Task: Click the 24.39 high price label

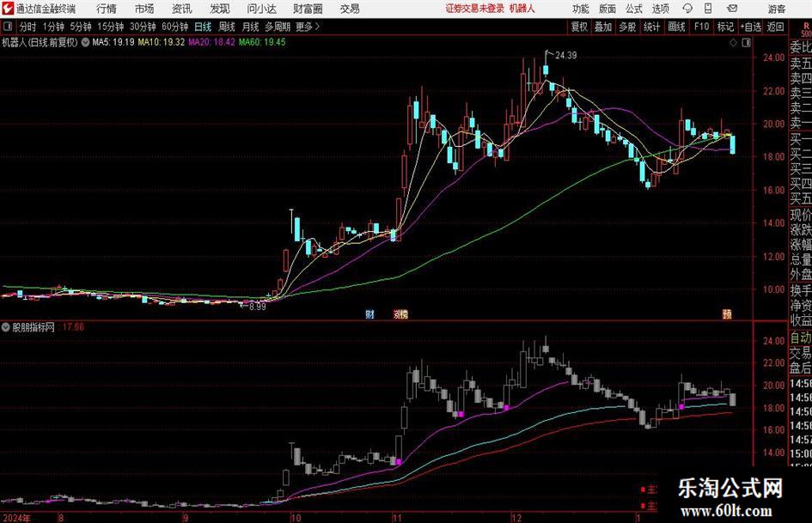Action: point(566,55)
